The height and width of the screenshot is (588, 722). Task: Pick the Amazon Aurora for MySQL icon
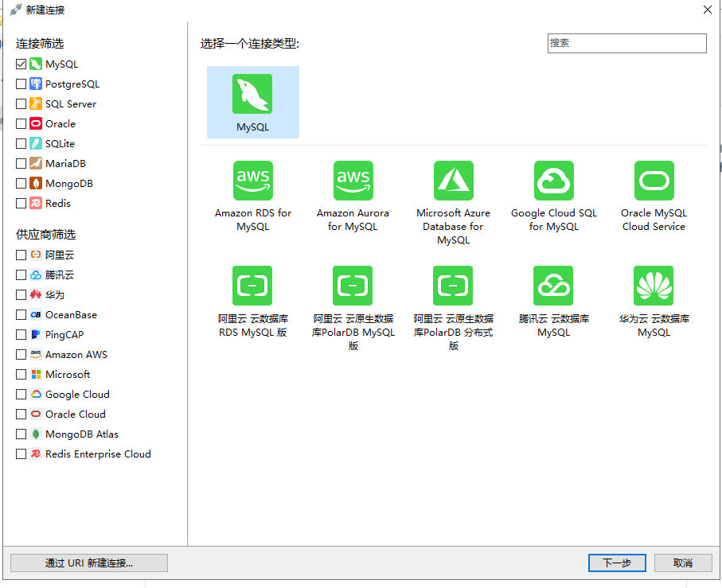353,181
